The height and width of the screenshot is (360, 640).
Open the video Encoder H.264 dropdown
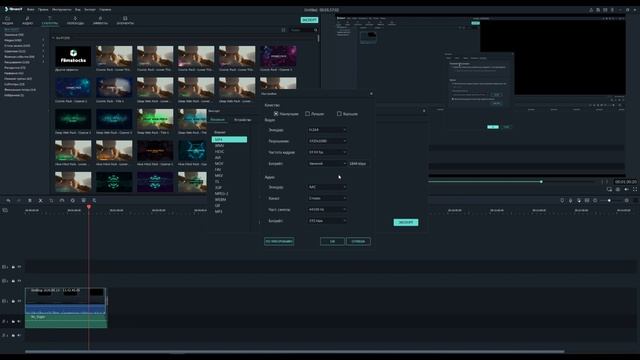[327, 130]
